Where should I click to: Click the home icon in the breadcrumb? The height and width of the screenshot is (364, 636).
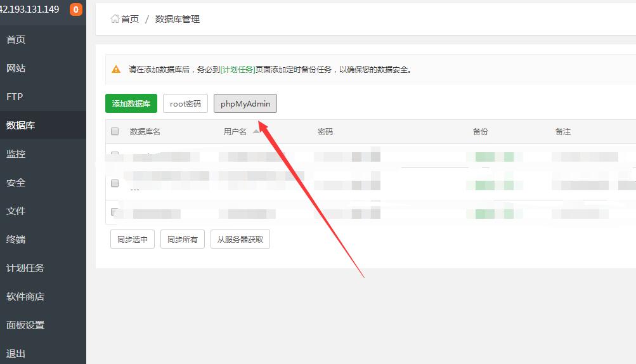[x=115, y=19]
